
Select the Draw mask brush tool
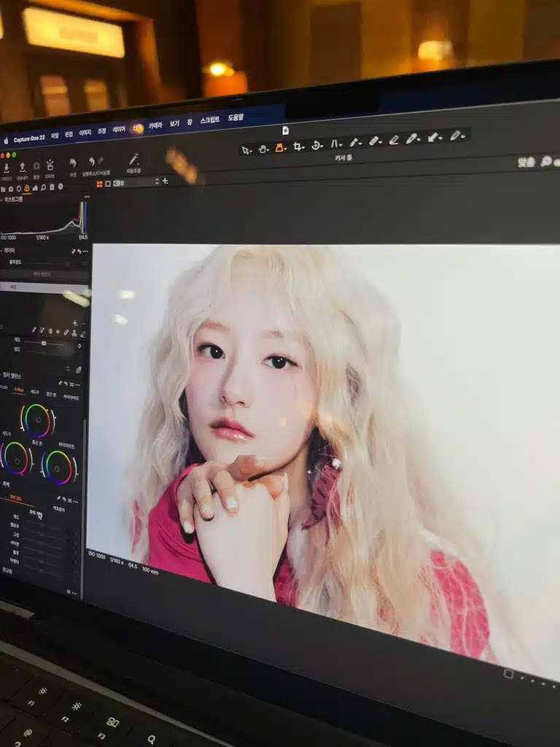point(375,141)
